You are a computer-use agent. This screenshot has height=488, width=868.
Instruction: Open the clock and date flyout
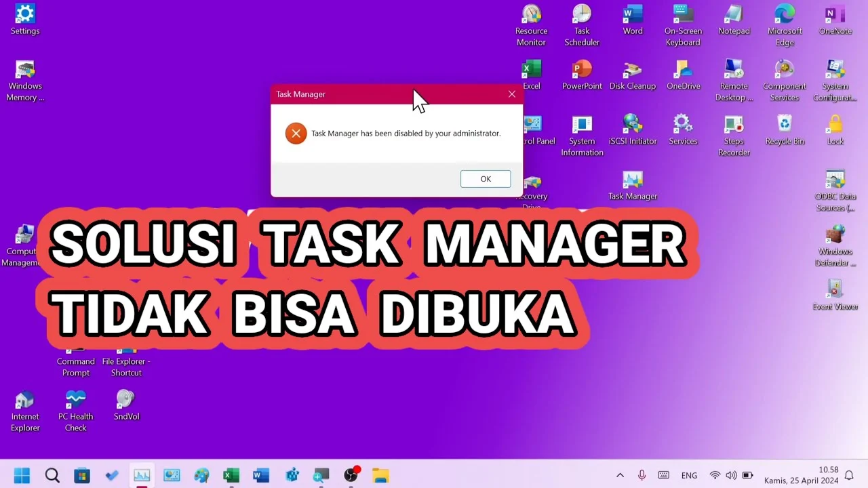coord(801,475)
